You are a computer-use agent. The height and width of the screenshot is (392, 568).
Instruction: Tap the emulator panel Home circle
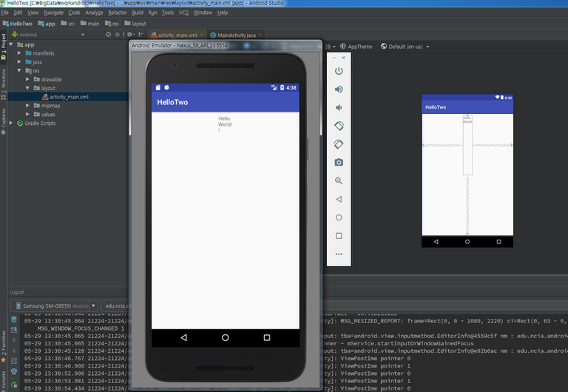(x=339, y=217)
